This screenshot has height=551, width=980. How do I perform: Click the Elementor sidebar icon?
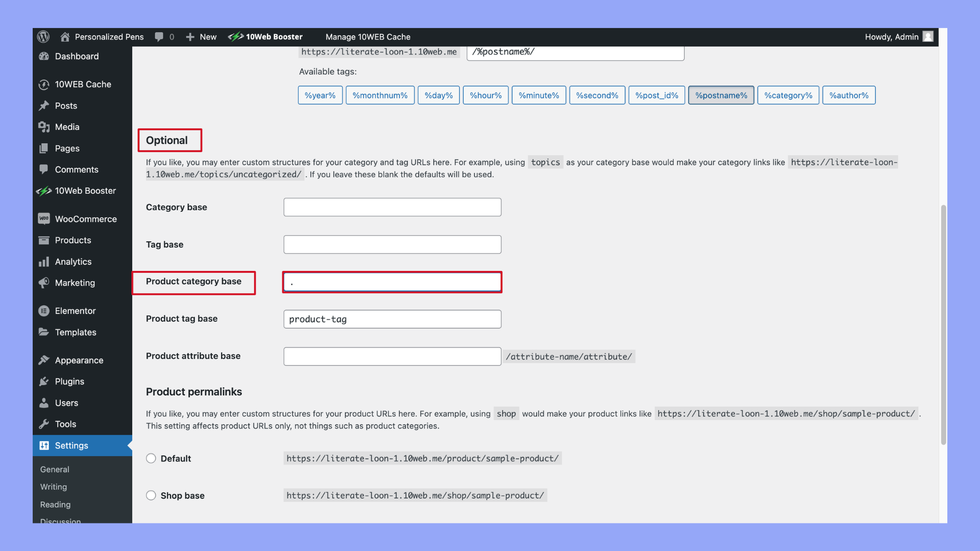[44, 311]
